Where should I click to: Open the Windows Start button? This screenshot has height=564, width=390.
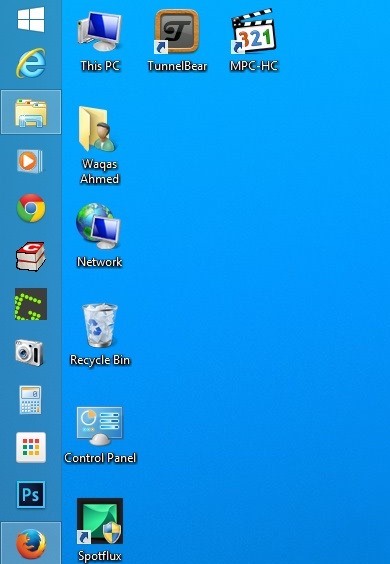pyautogui.click(x=31, y=20)
